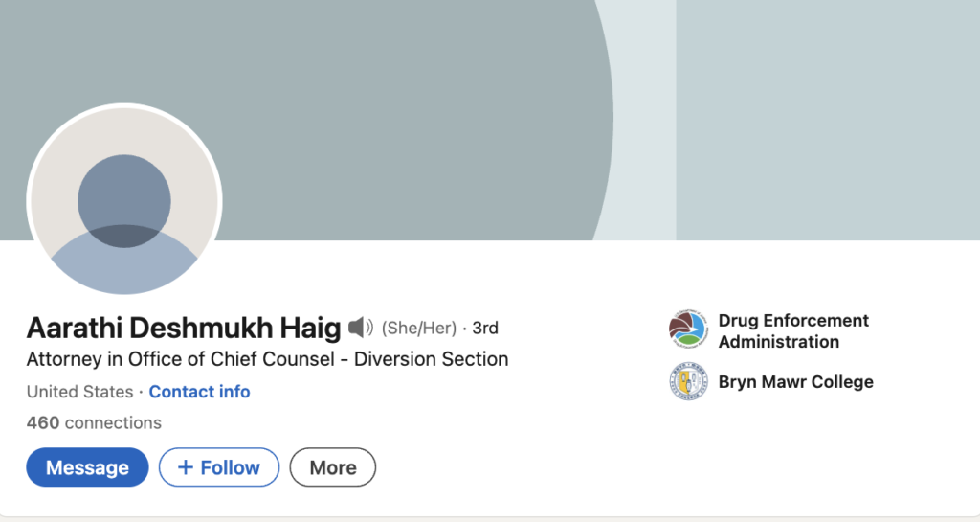Open the Contact info link
This screenshot has height=522, width=980.
[x=199, y=392]
